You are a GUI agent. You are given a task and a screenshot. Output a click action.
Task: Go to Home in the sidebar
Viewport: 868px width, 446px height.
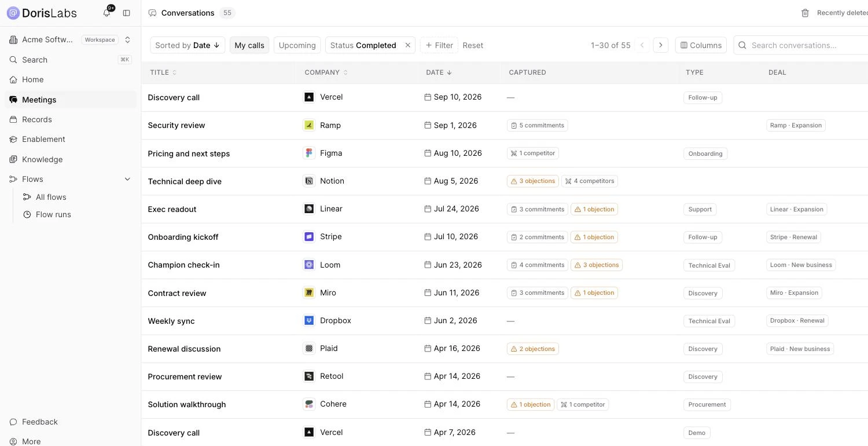(71, 79)
